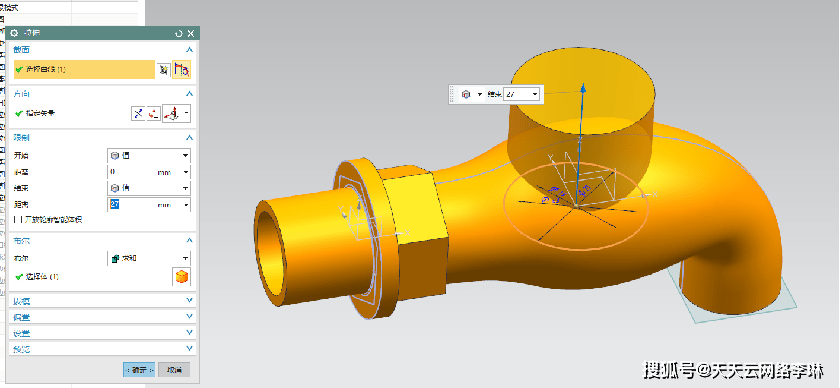Click the end distance field showing 27
840x388 pixels.
coord(149,205)
